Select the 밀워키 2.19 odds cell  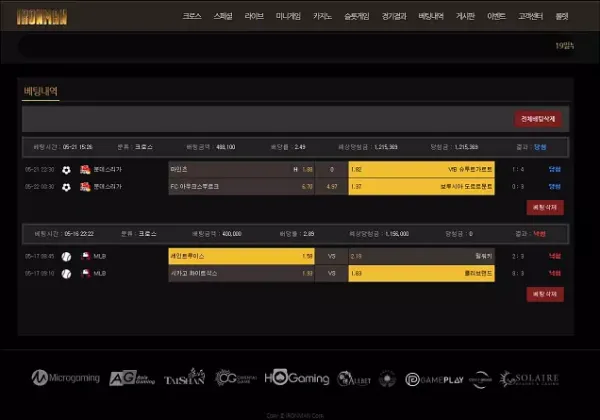point(421,256)
